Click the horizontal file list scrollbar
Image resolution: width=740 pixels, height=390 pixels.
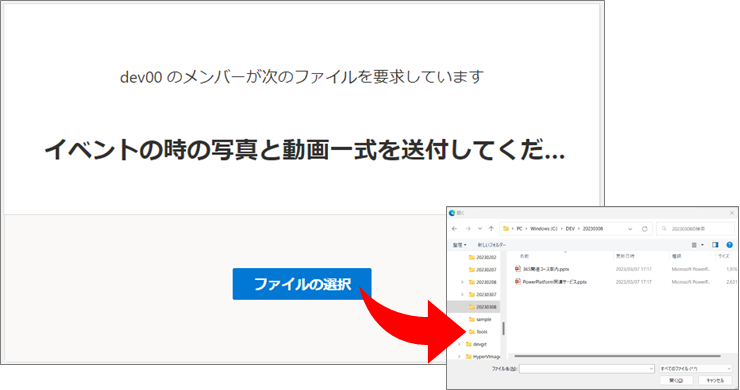[x=617, y=356]
